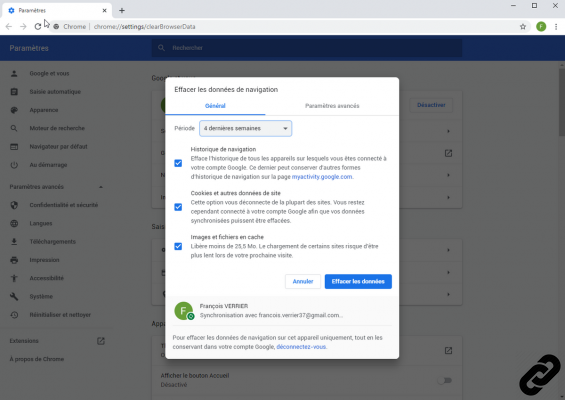Viewport: 565px width, 400px height.
Task: Uncheck Images et fichiers en cache
Action: [x=178, y=246]
